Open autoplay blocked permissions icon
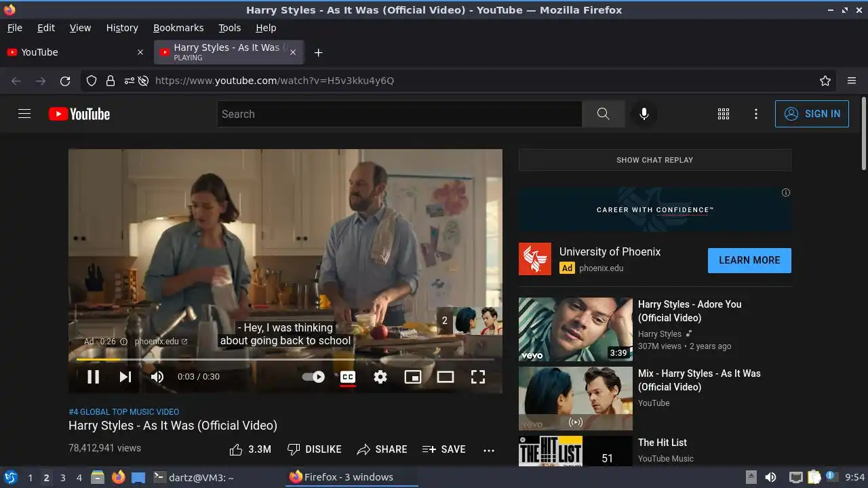This screenshot has height=488, width=868. point(143,81)
